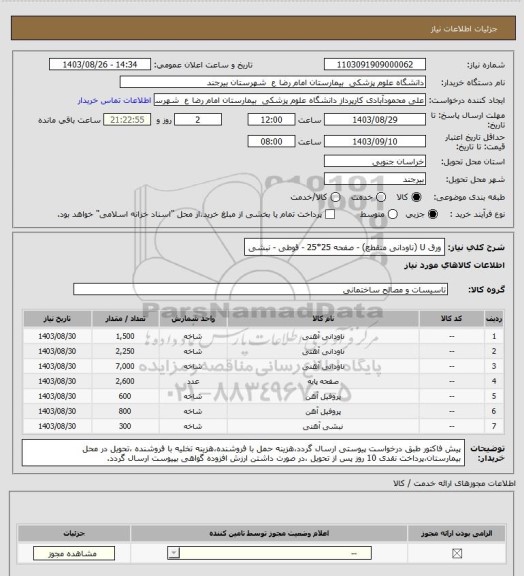Click the deadline time field 12:00
Viewport: 524px width, 576px height.
271,120
